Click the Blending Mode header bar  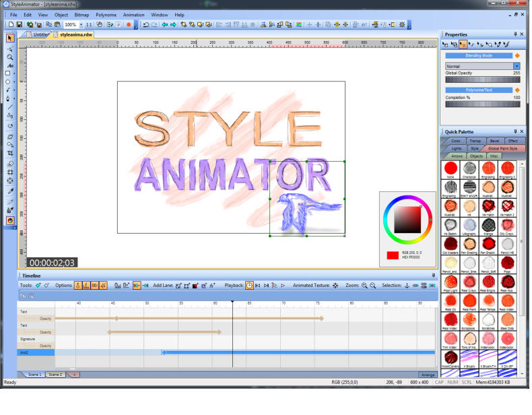click(x=479, y=56)
